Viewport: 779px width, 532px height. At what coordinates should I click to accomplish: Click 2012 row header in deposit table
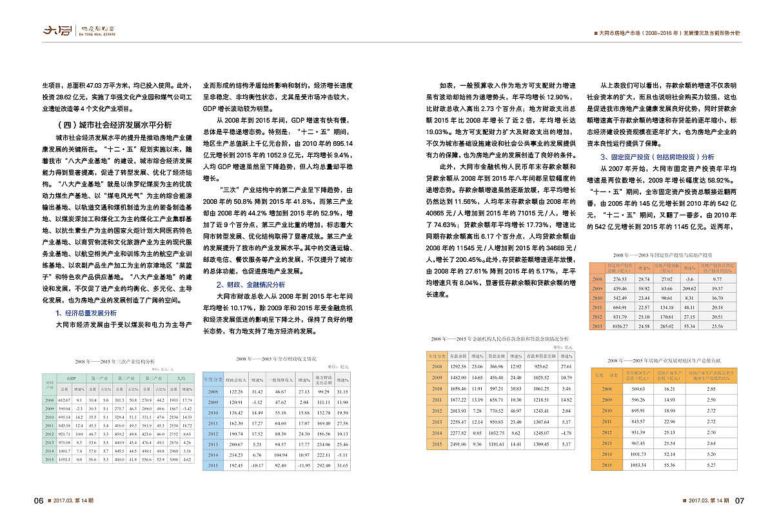tap(437, 411)
